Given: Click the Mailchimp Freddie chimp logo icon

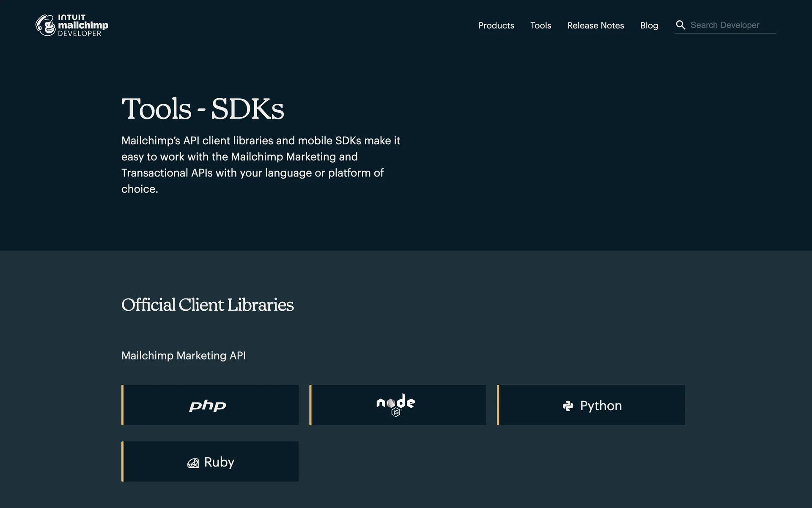Looking at the screenshot, I should coord(45,25).
